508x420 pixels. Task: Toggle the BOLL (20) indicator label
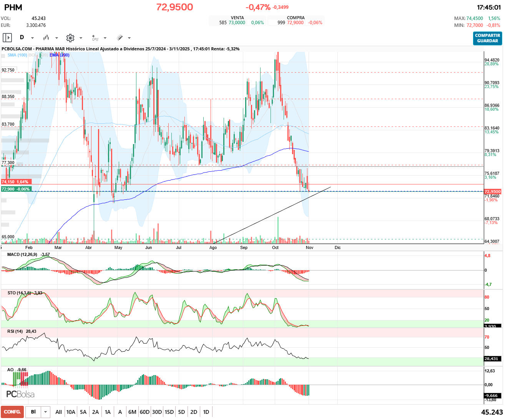(x=38, y=55)
